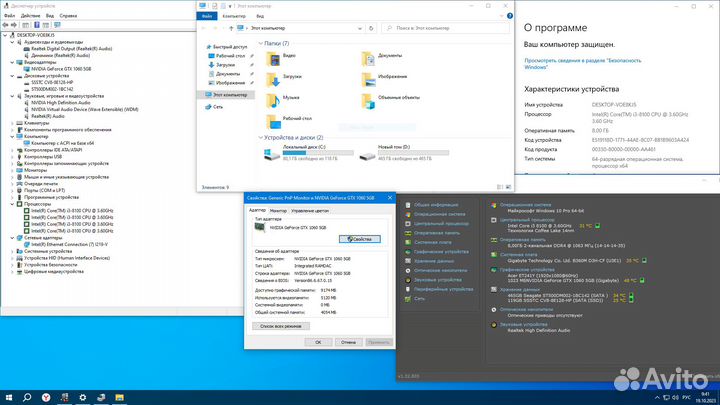The width and height of the screenshot is (720, 405).
Task: Click Explorer Up arrow navigation button
Action: (231, 28)
